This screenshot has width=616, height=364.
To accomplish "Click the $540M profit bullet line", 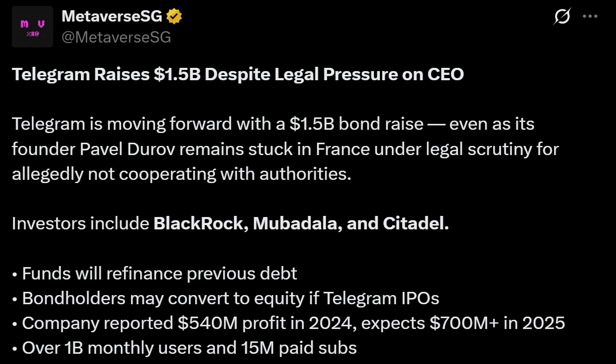I will pos(288,323).
